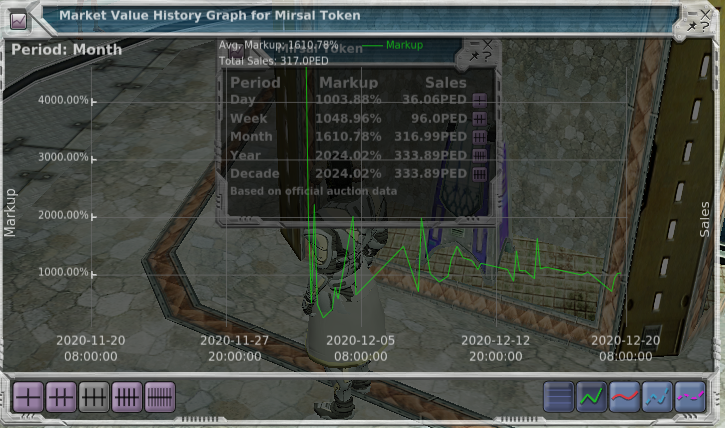Click the Avg. Markup: 1610.78% text

(278, 45)
